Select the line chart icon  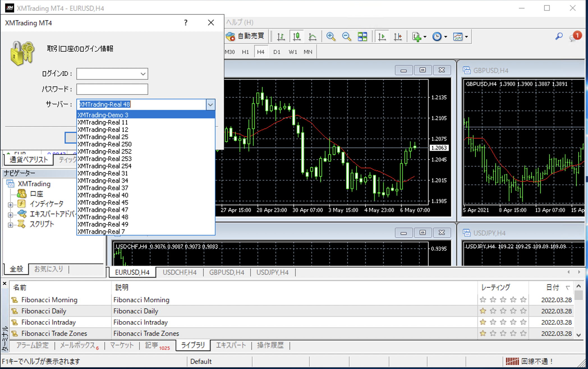point(312,36)
